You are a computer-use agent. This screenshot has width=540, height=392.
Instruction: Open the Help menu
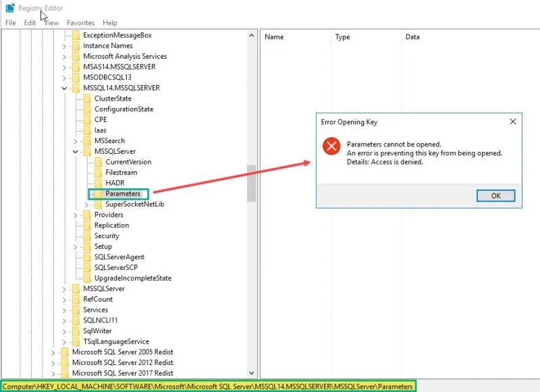110,22
